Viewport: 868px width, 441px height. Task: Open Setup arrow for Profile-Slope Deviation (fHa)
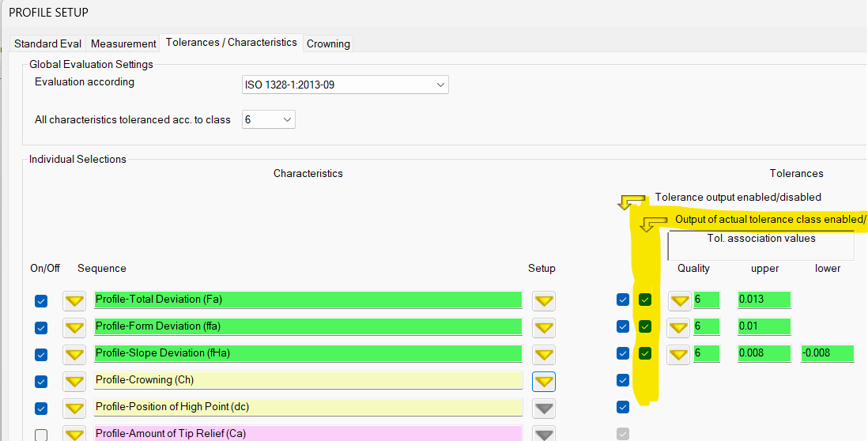point(544,355)
